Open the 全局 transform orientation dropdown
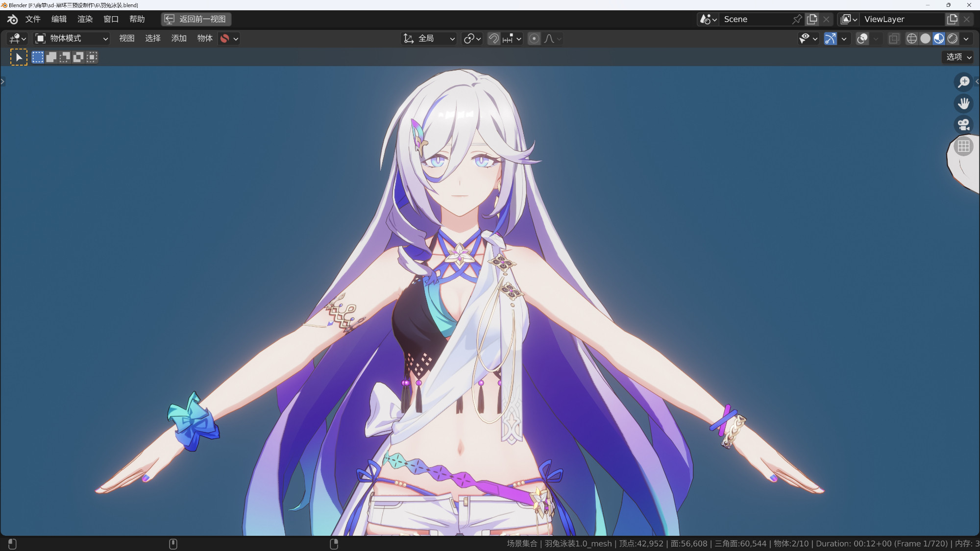Viewport: 980px width, 551px height. pyautogui.click(x=429, y=39)
